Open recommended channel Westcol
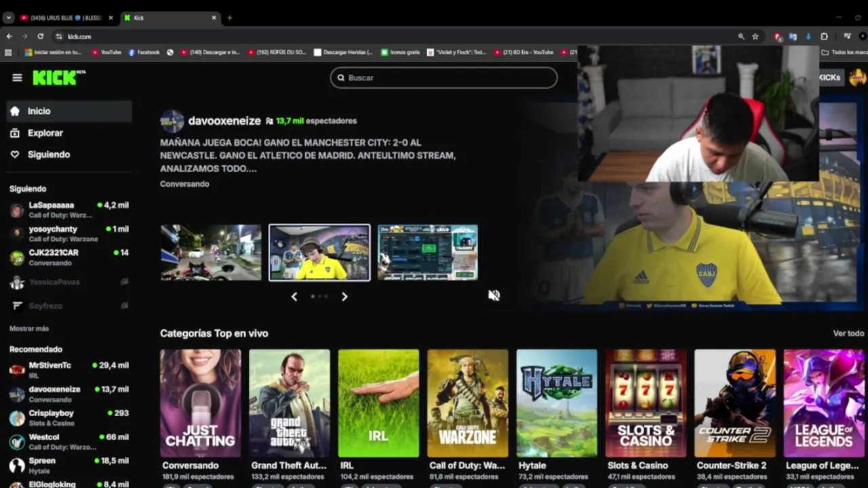The width and height of the screenshot is (868, 488). click(x=69, y=442)
